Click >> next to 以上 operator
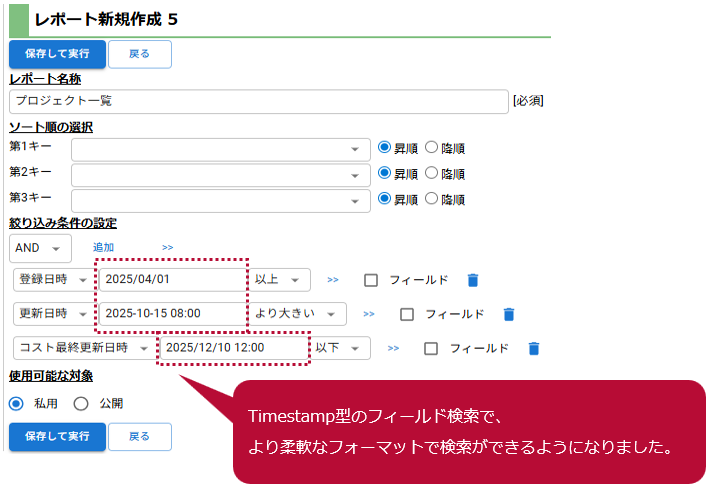The height and width of the screenshot is (490, 714). (x=333, y=280)
